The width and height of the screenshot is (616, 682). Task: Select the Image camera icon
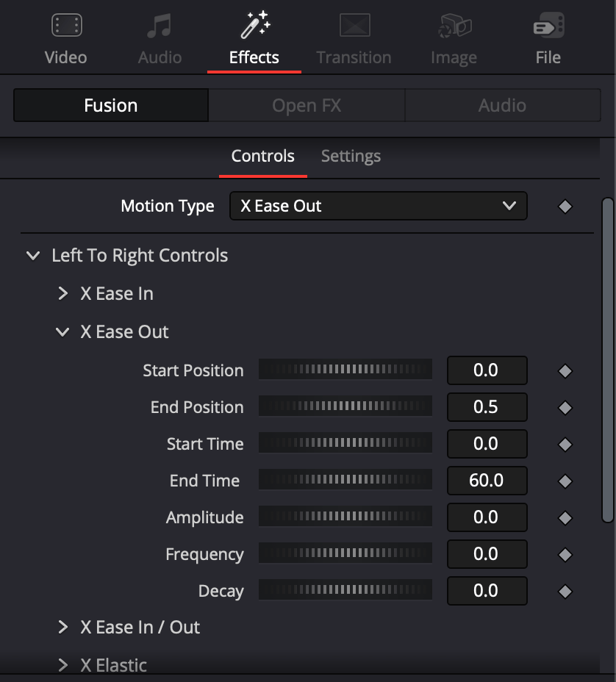click(x=454, y=26)
